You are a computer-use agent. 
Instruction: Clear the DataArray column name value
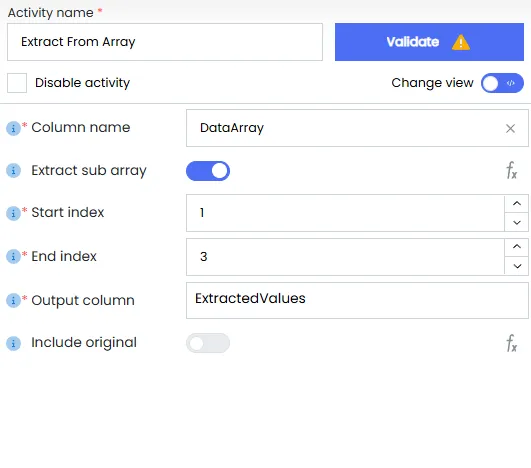pos(510,128)
